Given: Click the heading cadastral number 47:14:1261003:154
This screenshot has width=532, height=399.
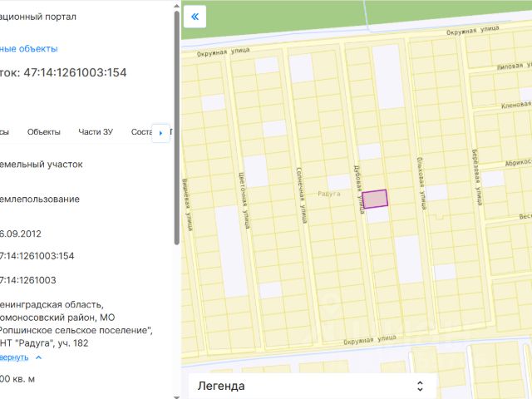Looking at the screenshot, I should point(75,72).
